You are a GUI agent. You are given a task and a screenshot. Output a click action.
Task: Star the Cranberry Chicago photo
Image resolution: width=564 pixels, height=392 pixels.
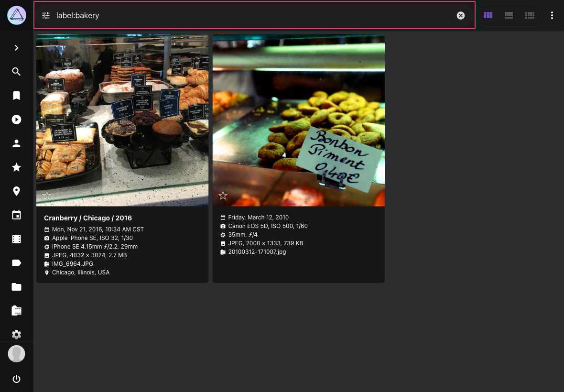point(47,196)
